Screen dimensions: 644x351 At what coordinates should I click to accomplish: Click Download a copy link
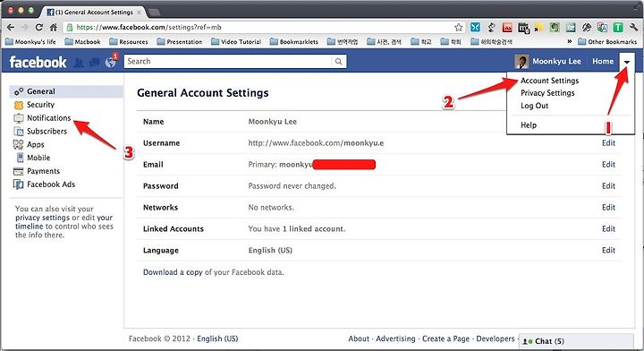pos(173,272)
